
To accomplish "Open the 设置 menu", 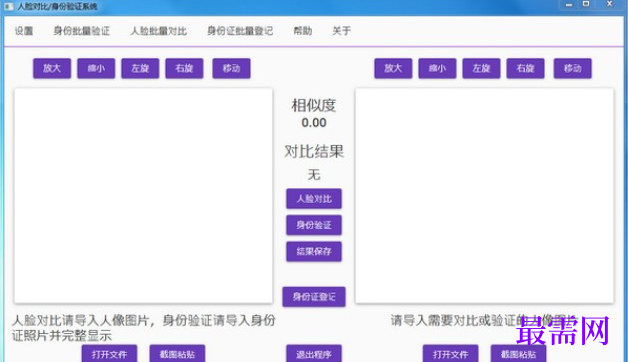I will [x=24, y=31].
